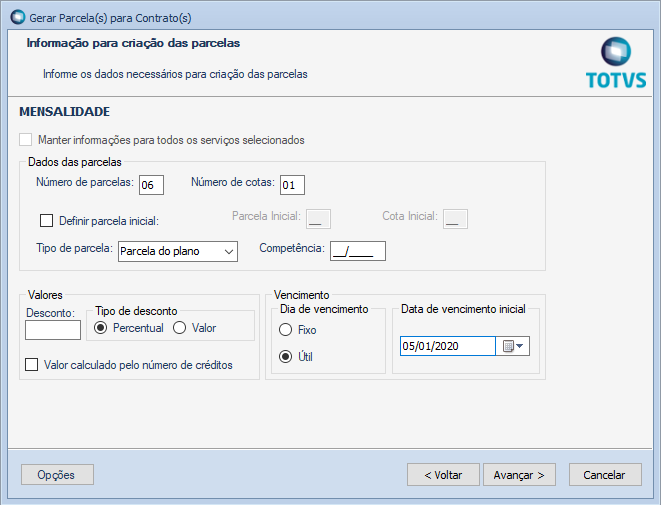Click the MENSALIDADE heading
The image size is (661, 505).
click(64, 112)
